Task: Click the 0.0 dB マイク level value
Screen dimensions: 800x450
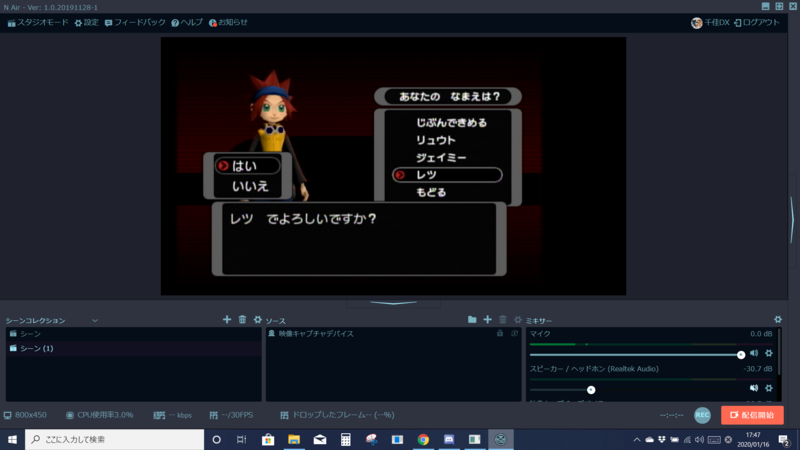Action: [761, 334]
